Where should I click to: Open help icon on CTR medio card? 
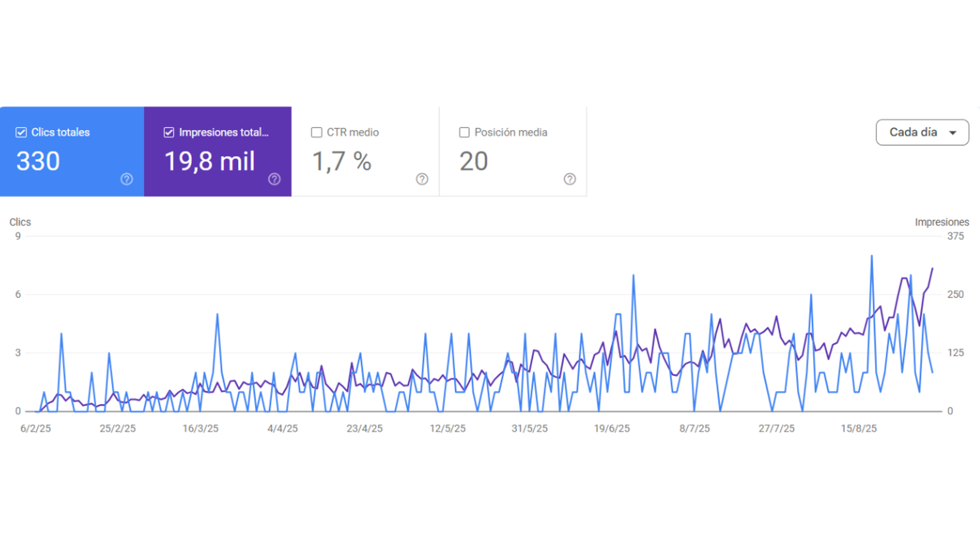coord(422,179)
